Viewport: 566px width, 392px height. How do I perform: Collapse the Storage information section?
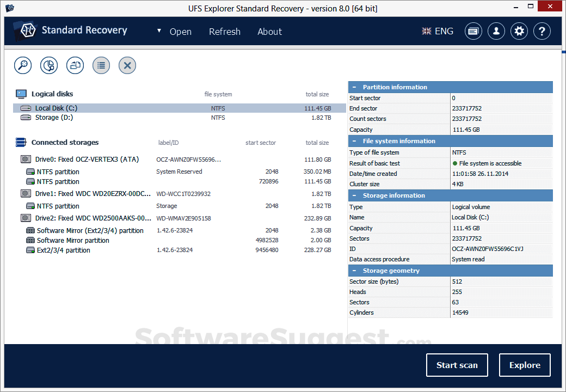click(x=354, y=195)
